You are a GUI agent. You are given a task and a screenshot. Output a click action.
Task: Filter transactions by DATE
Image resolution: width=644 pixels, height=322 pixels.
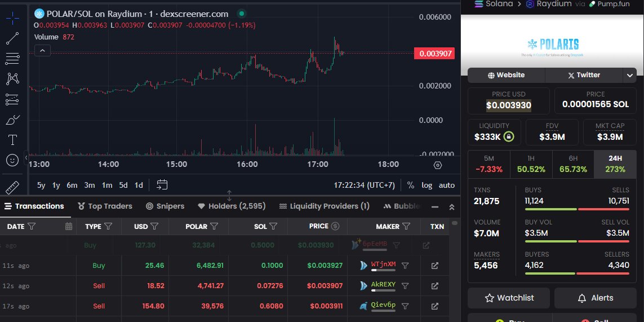pyautogui.click(x=31, y=226)
